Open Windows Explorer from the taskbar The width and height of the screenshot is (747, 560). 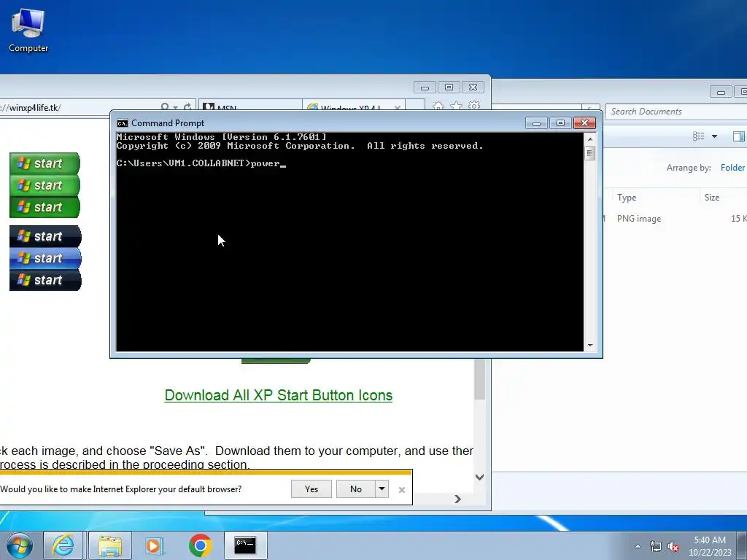(110, 545)
